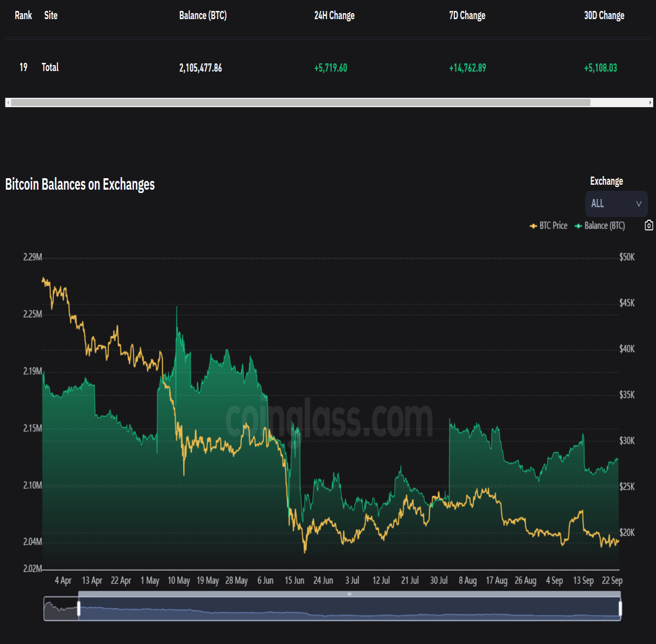Viewport: 656px width, 644px height.
Task: Click the unselected grey area of timeline navigator
Action: (x=61, y=608)
